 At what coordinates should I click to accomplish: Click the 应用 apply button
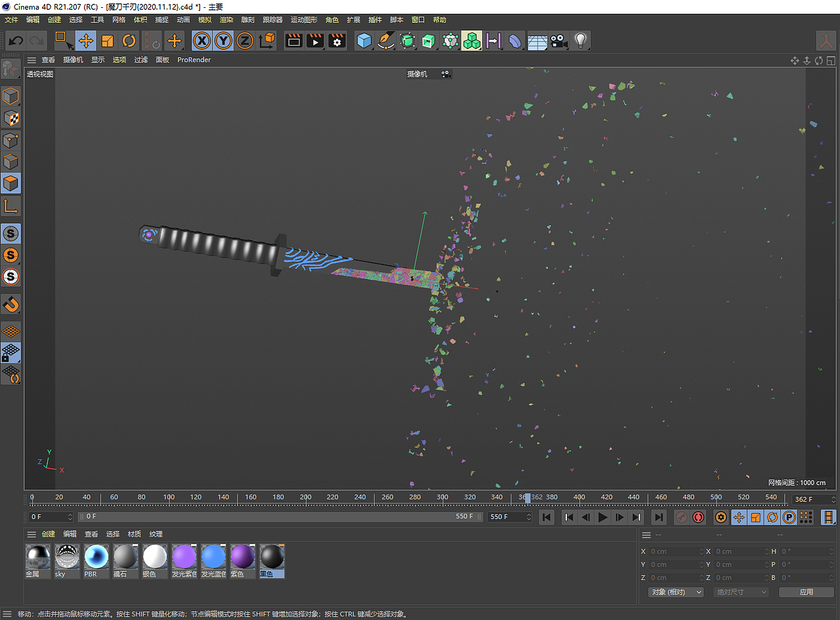pos(807,592)
